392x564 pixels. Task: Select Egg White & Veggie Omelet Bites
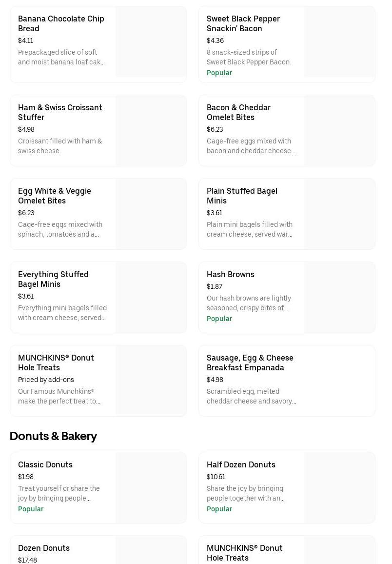[x=55, y=196]
